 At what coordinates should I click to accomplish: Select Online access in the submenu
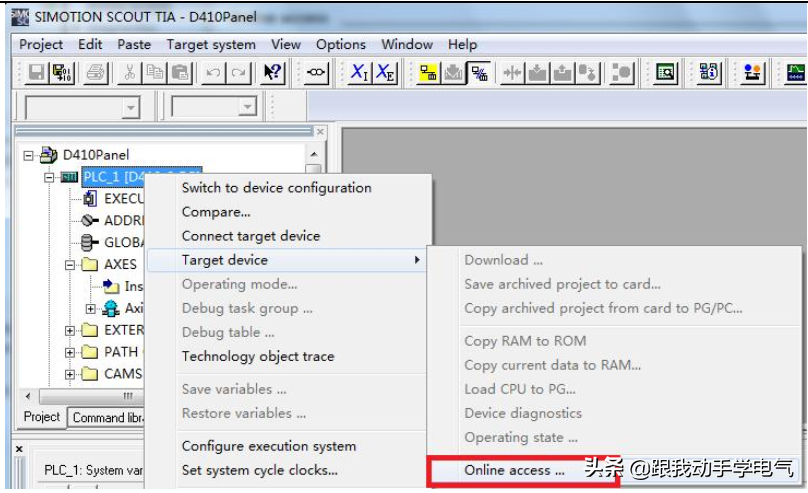point(514,469)
